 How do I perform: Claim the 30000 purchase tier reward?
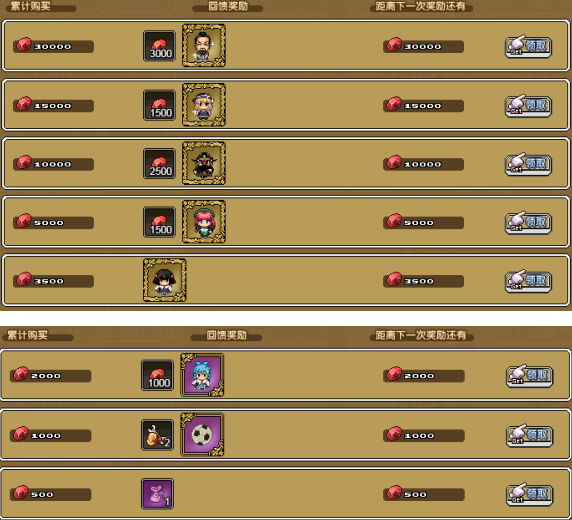528,47
